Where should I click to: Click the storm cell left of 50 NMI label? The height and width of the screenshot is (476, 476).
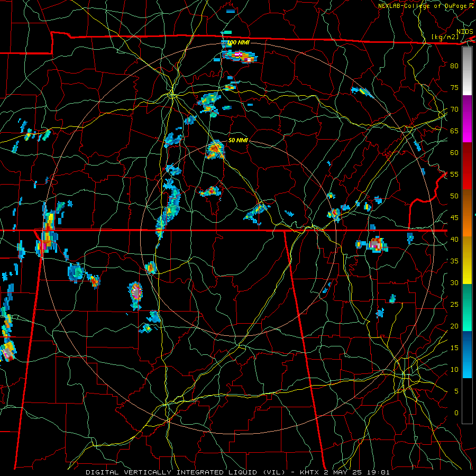click(215, 149)
